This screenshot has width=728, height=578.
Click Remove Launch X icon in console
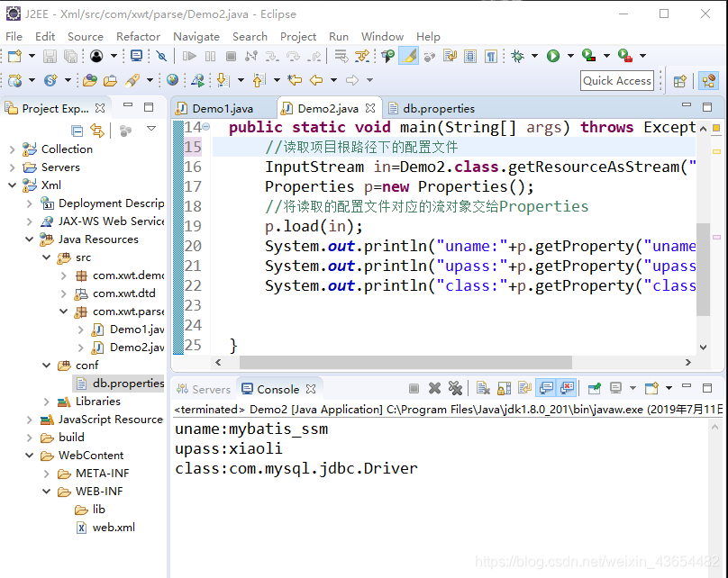point(434,388)
